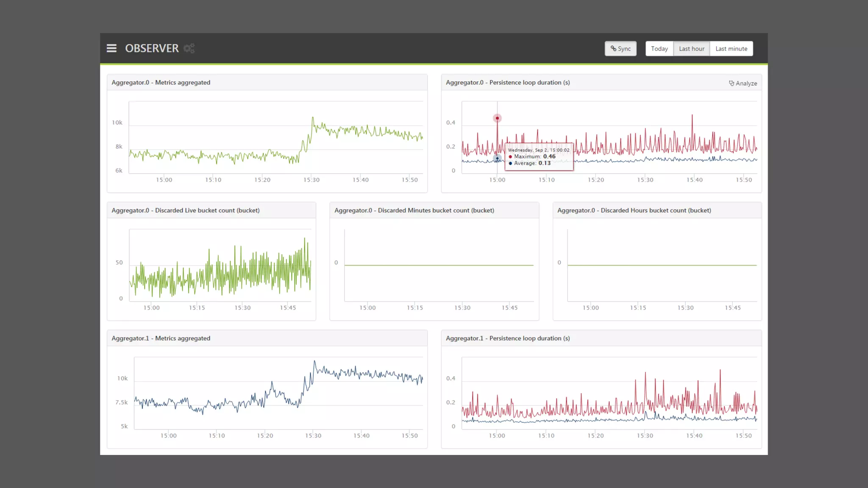Click the gears icon beside OBSERVER
The width and height of the screenshot is (868, 488).
point(189,48)
